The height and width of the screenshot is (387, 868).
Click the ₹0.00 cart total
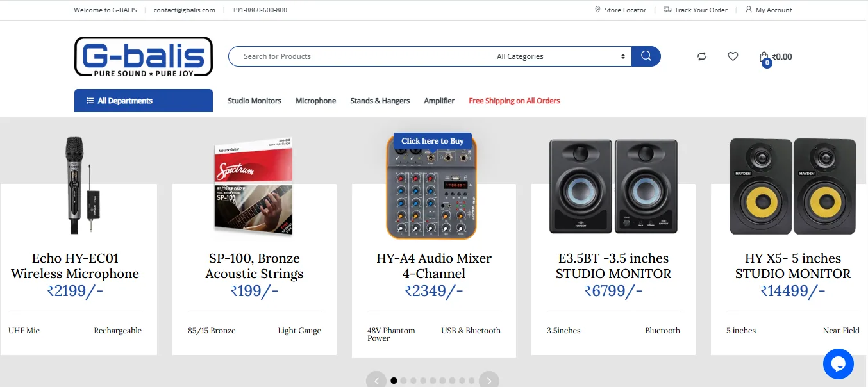tap(781, 56)
